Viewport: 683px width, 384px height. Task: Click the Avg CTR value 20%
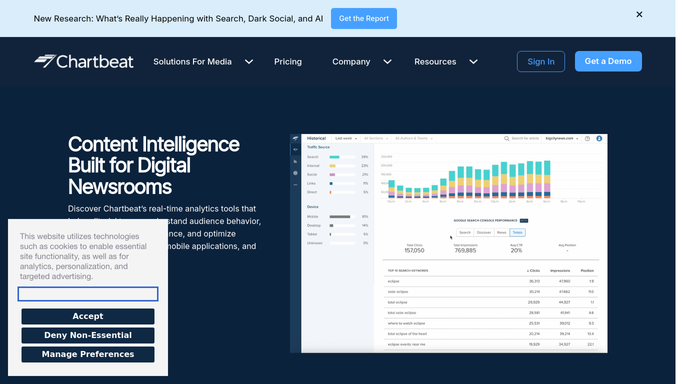(516, 251)
